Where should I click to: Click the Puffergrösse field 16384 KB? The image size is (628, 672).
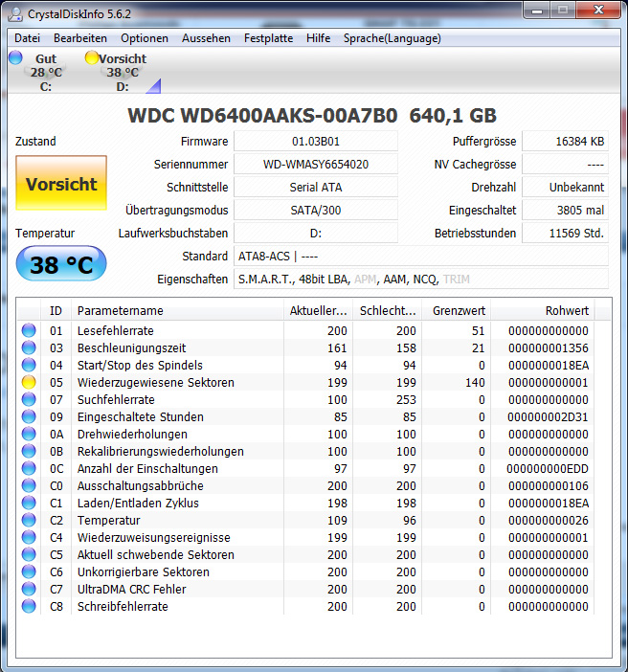pyautogui.click(x=565, y=142)
